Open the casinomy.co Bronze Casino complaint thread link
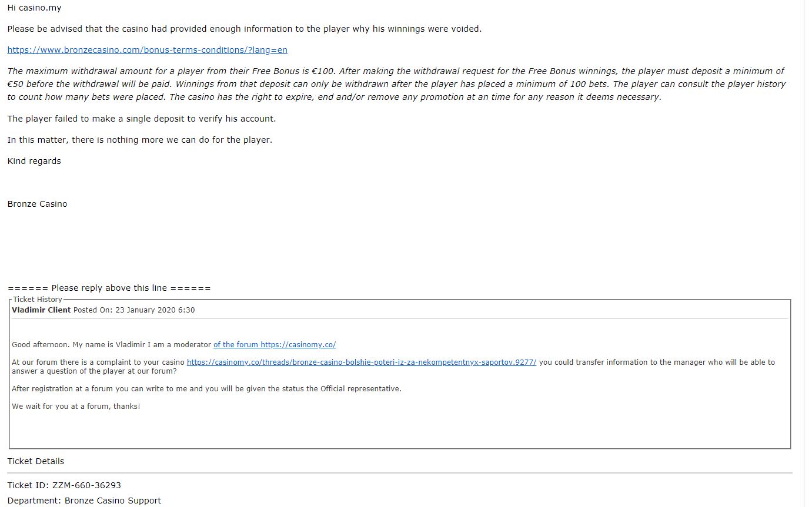The image size is (812, 507). tap(362, 362)
